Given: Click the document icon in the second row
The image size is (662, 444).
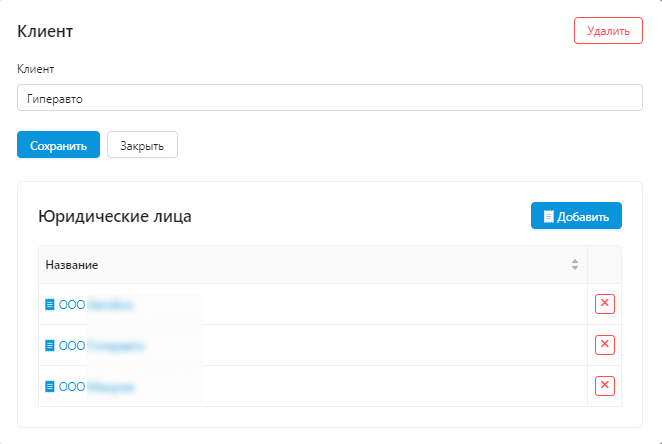Looking at the screenshot, I should (x=50, y=345).
